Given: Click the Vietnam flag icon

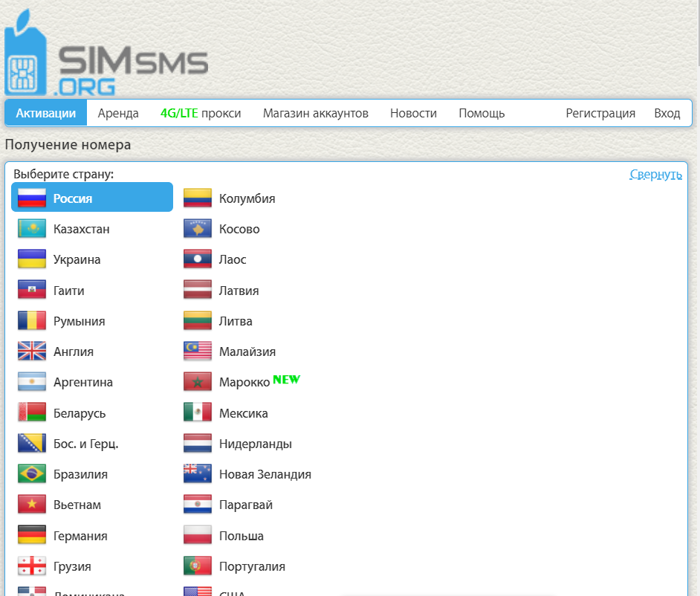Looking at the screenshot, I should [x=32, y=505].
